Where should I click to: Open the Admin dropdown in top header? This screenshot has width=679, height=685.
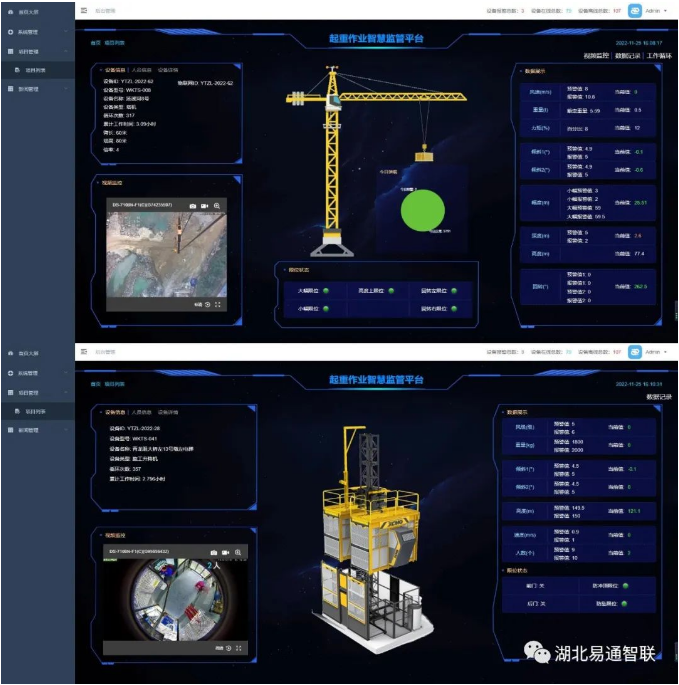655,11
